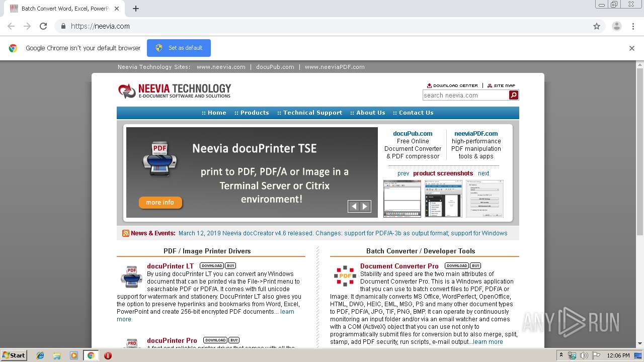Click the orange more info button
Viewport: 644px width, 362px height.
pyautogui.click(x=160, y=203)
